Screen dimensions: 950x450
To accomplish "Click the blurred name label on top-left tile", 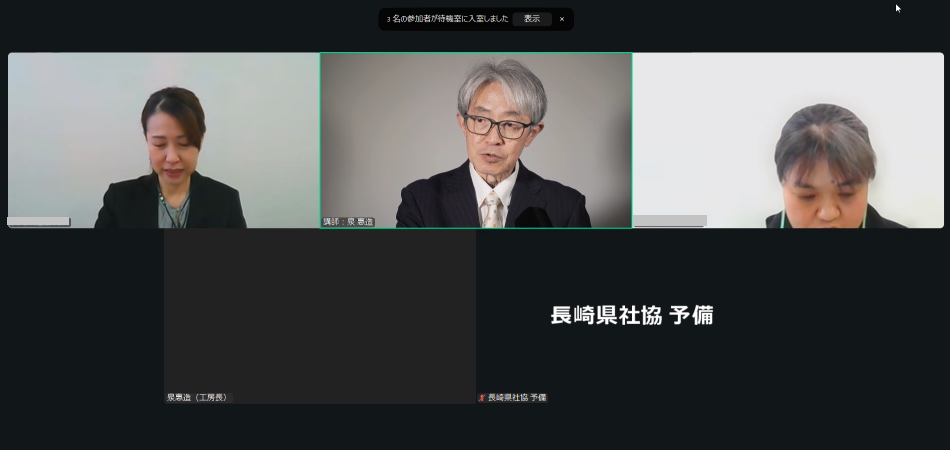I will [39, 222].
